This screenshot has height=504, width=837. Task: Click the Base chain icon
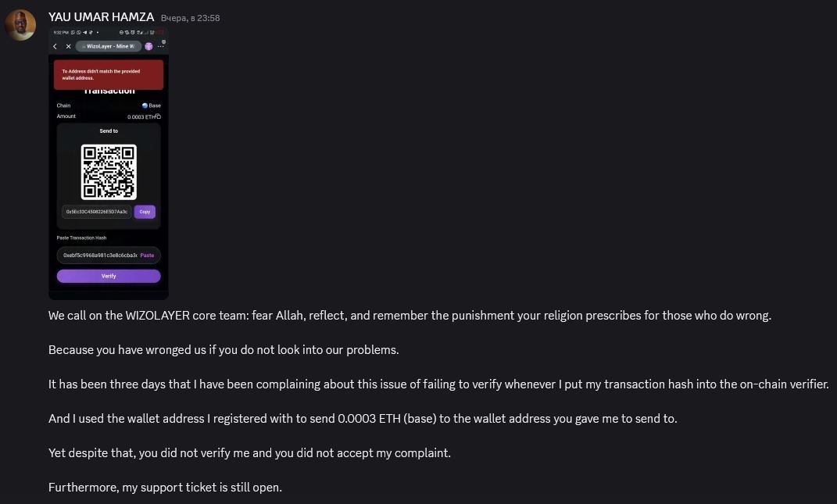[145, 105]
